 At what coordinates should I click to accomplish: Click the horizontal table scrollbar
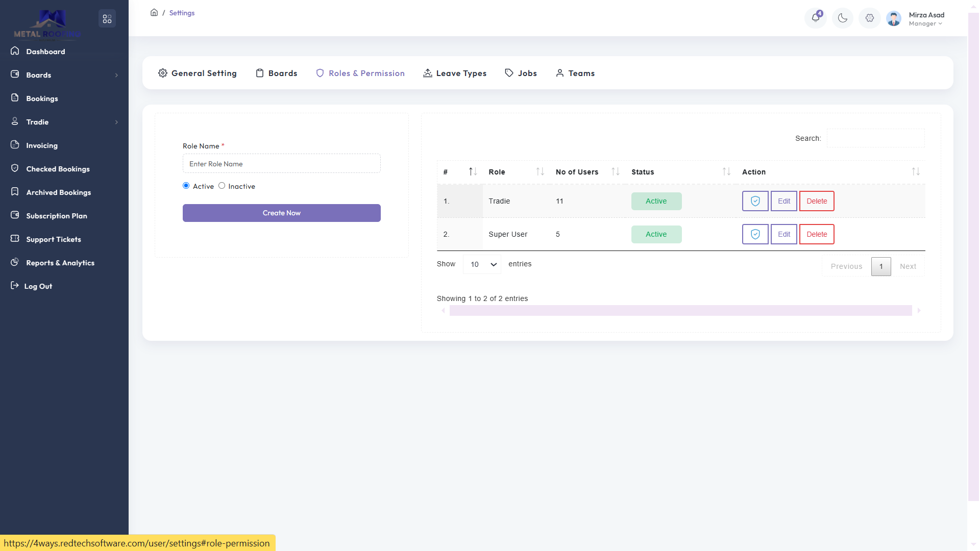pyautogui.click(x=680, y=310)
